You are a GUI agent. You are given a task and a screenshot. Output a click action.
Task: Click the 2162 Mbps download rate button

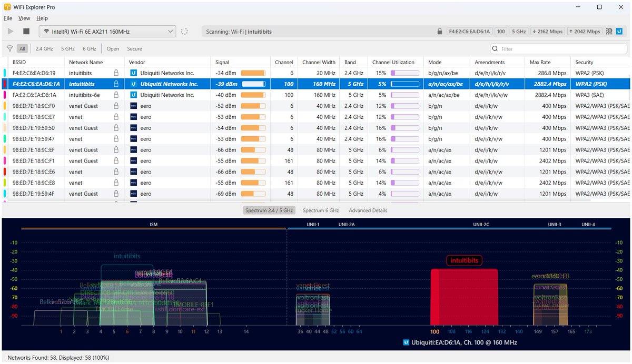[547, 31]
